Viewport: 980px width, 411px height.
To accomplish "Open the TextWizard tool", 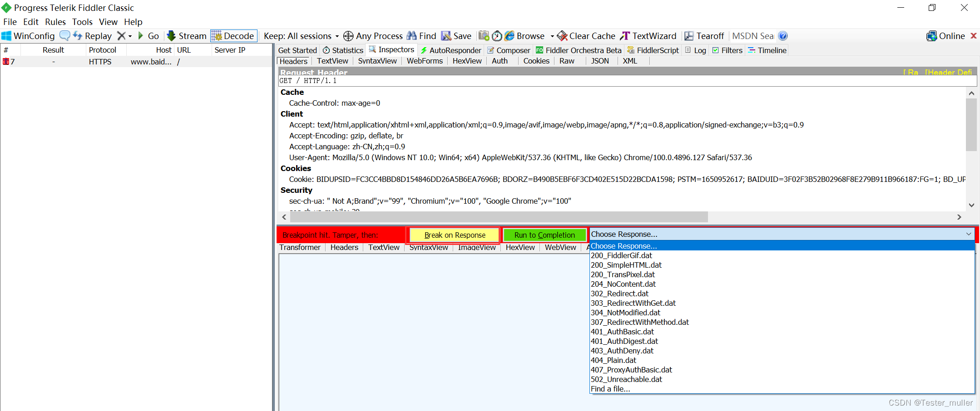I will pyautogui.click(x=648, y=36).
